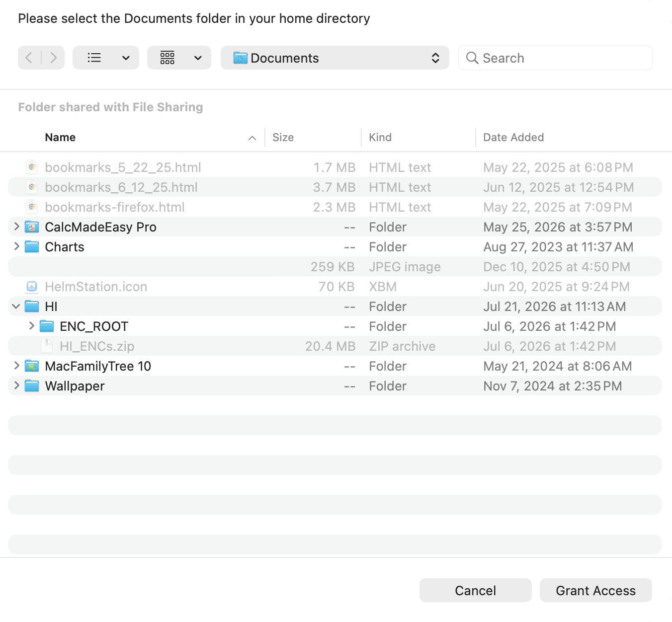
Task: Expand the Wallpaper folder
Action: [x=16, y=386]
